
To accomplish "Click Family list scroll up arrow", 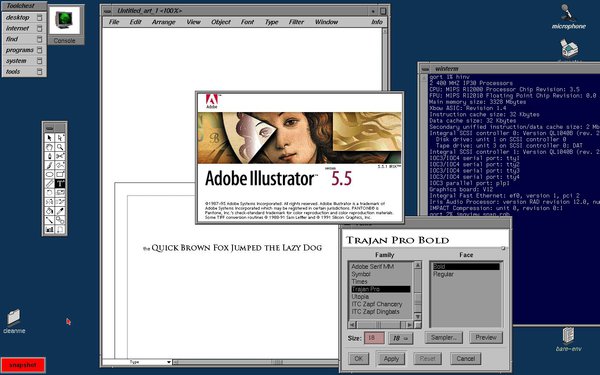I will [x=417, y=265].
